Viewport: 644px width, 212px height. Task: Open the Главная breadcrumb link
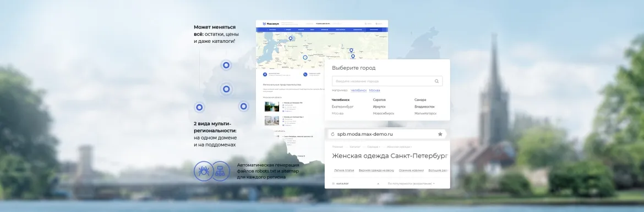(x=337, y=147)
